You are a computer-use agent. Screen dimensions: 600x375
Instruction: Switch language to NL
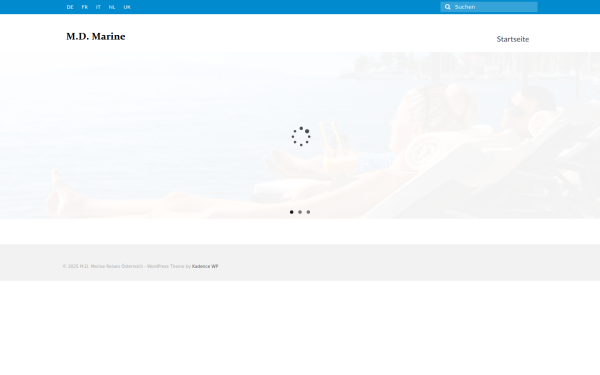tap(112, 7)
